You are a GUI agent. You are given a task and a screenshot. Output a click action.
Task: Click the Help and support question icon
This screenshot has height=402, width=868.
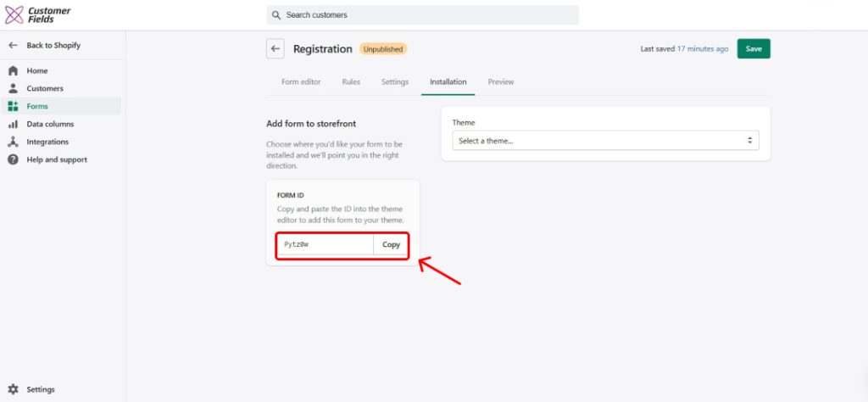13,160
